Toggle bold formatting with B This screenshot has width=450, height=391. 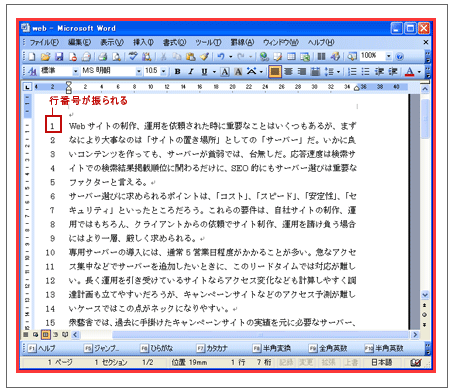coord(178,71)
